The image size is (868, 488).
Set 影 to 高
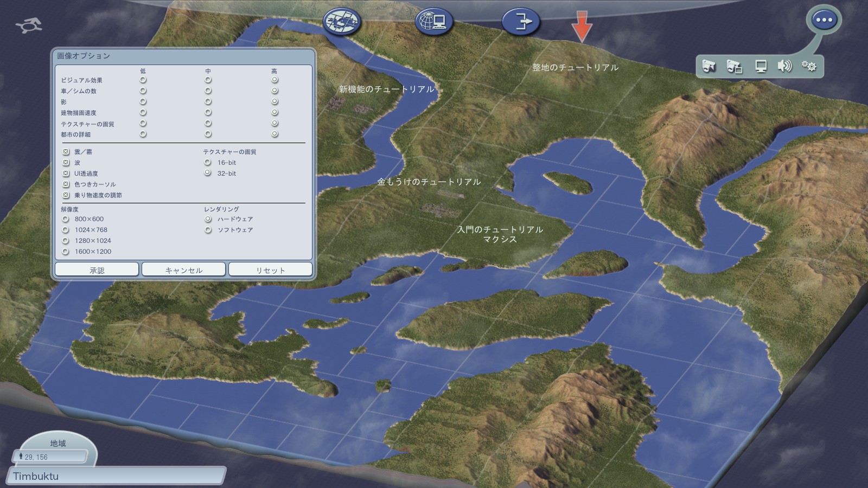pos(275,101)
